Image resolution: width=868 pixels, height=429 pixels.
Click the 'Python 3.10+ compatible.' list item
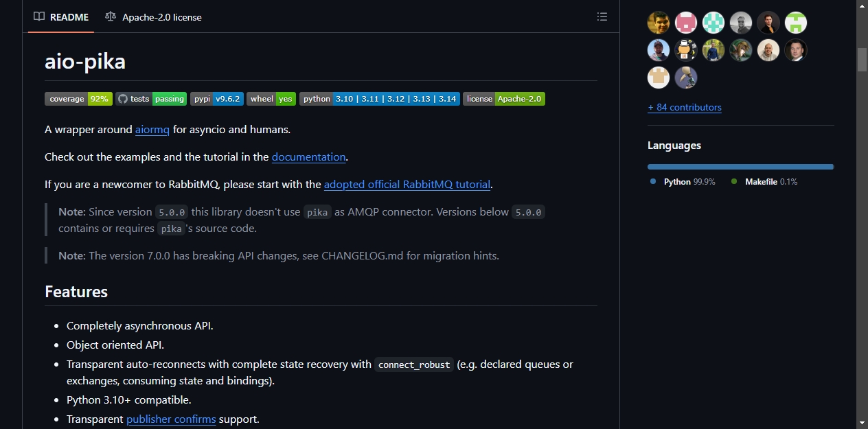tap(129, 399)
